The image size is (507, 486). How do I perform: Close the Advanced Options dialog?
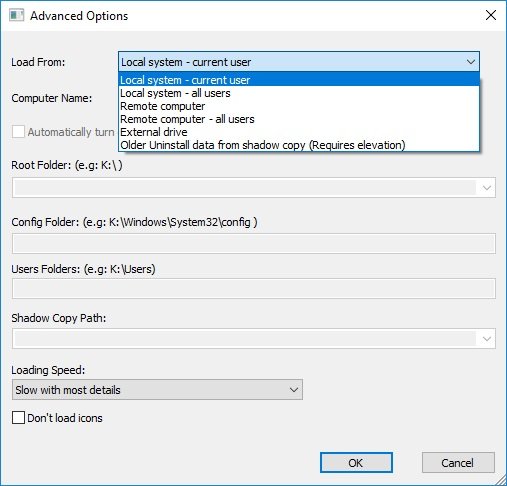tap(491, 15)
